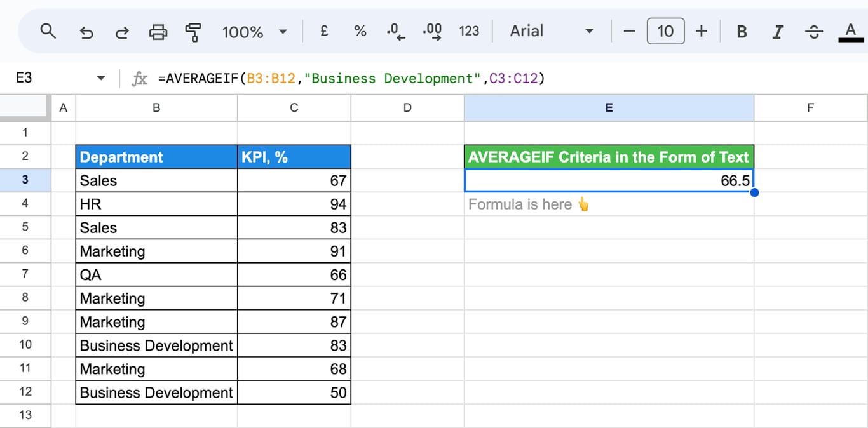Screen dimensions: 868x428
Task: Click the KPI value 94
Action: click(294, 204)
